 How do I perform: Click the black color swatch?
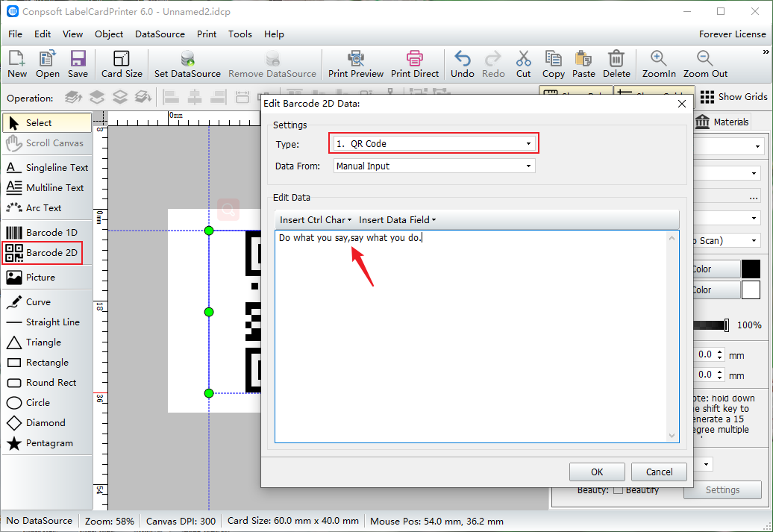pyautogui.click(x=751, y=269)
